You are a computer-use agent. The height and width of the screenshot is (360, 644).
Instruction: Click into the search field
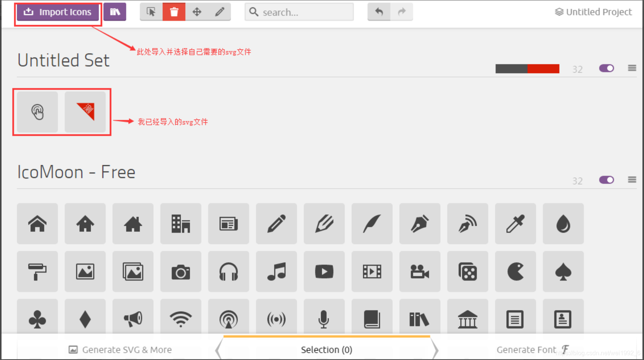[x=299, y=12]
